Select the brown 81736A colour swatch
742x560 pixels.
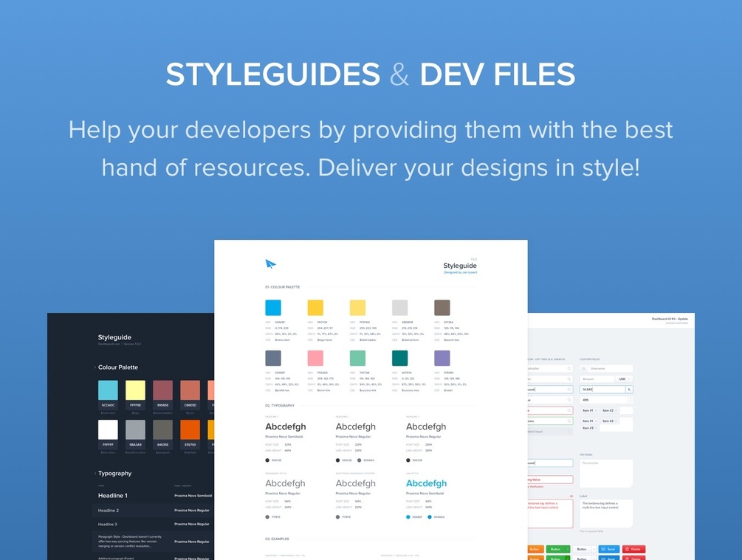pyautogui.click(x=442, y=308)
